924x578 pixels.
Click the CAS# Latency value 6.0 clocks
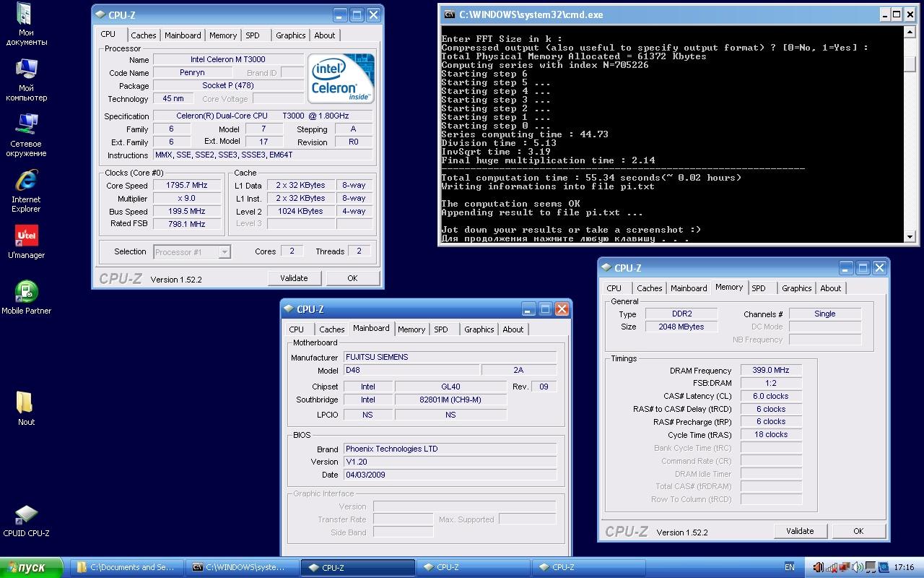click(770, 396)
